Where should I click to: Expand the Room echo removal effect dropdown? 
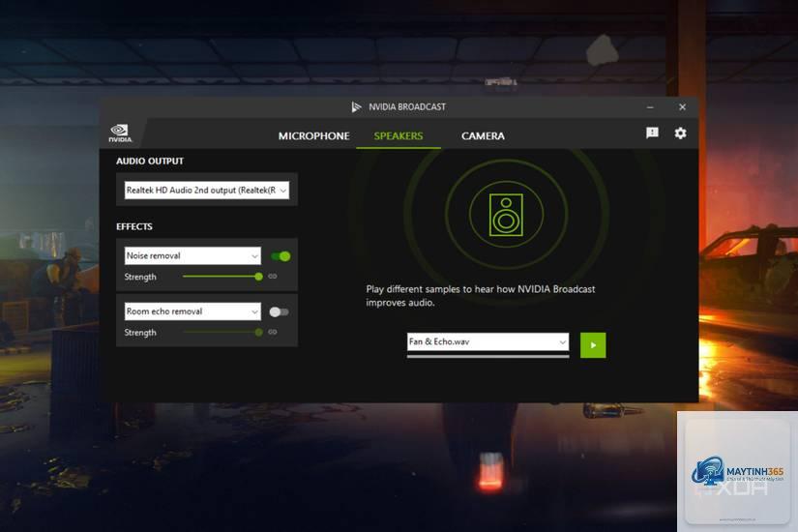tap(192, 311)
